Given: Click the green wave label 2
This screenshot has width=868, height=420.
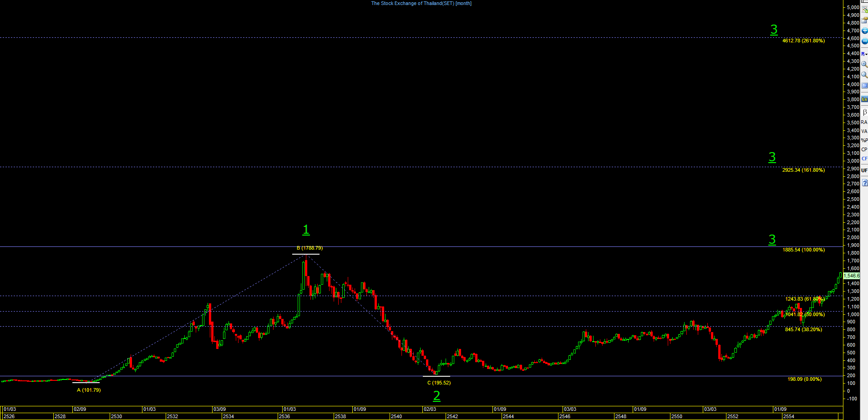Looking at the screenshot, I should pos(437,396).
